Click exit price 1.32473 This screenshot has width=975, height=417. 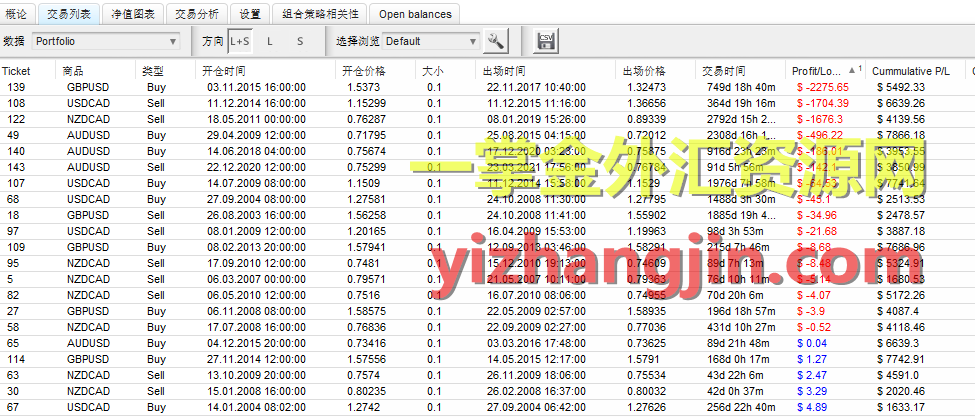coord(647,87)
